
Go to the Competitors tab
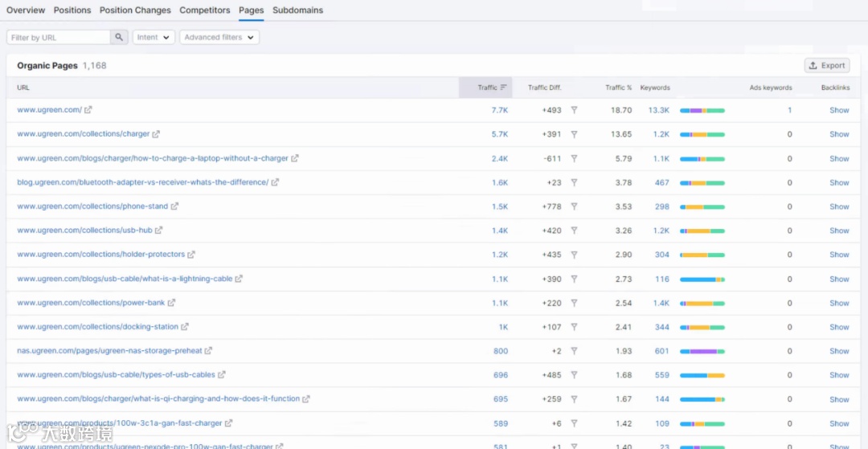point(205,10)
